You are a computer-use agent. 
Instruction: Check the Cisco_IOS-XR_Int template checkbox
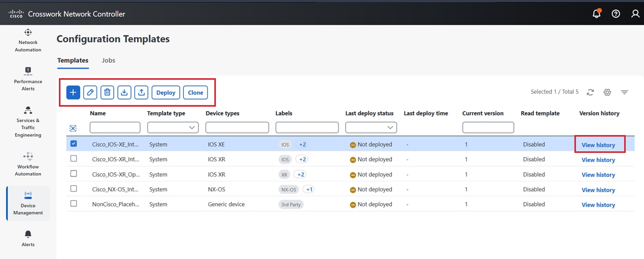pyautogui.click(x=74, y=159)
